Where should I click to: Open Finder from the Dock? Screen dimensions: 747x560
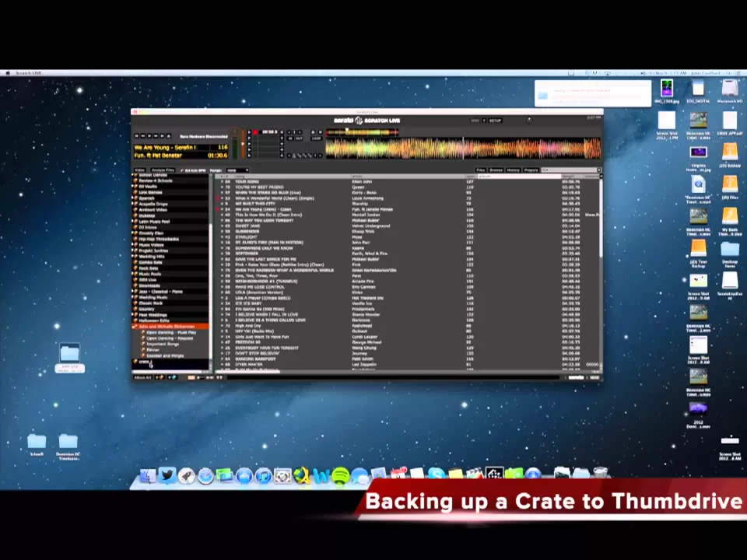(148, 476)
